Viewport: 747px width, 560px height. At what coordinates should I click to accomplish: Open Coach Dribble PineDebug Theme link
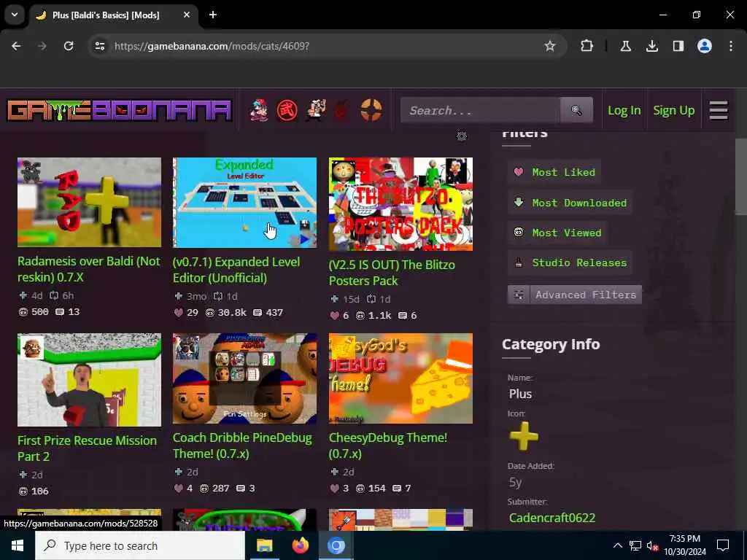tap(242, 446)
